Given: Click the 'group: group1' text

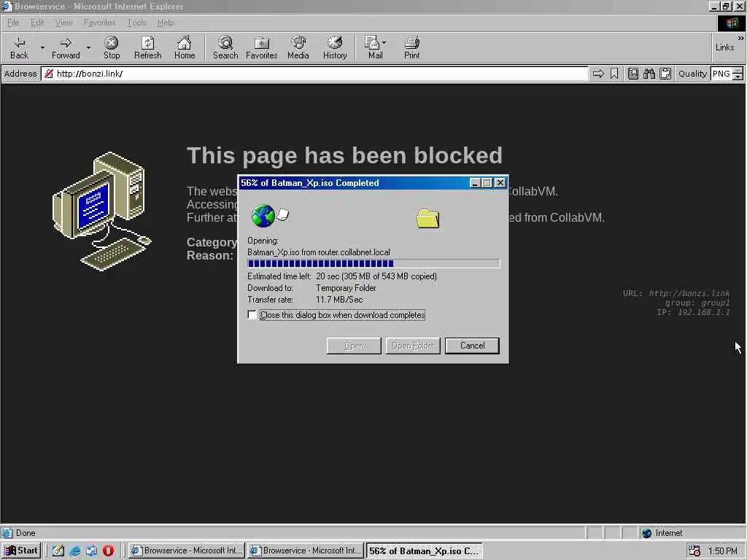Looking at the screenshot, I should click(697, 303).
